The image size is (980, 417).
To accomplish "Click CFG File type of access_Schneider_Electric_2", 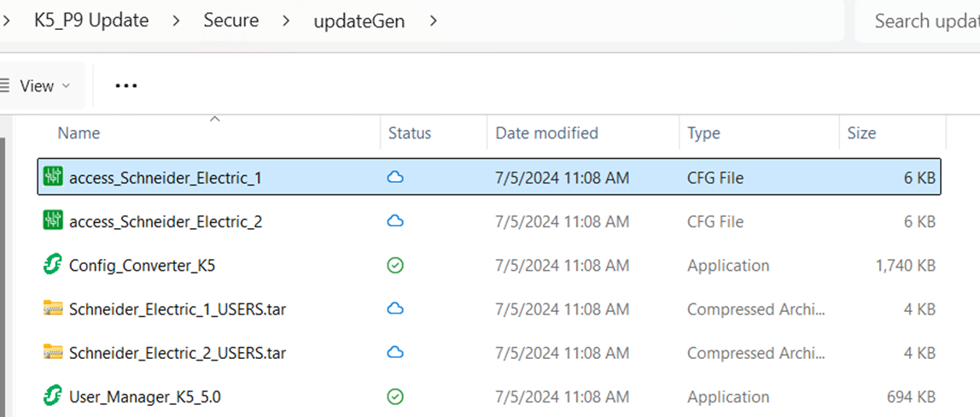I will 715,222.
